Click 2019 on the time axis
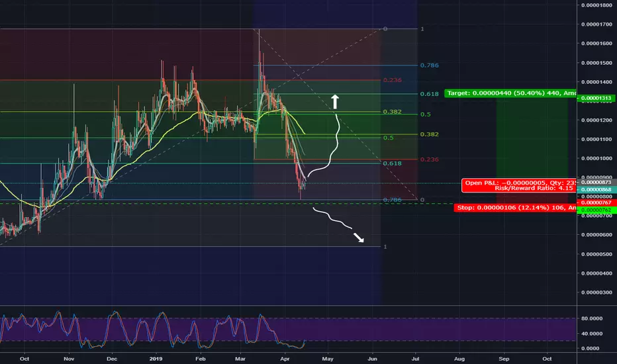617x364 pixels. click(156, 359)
